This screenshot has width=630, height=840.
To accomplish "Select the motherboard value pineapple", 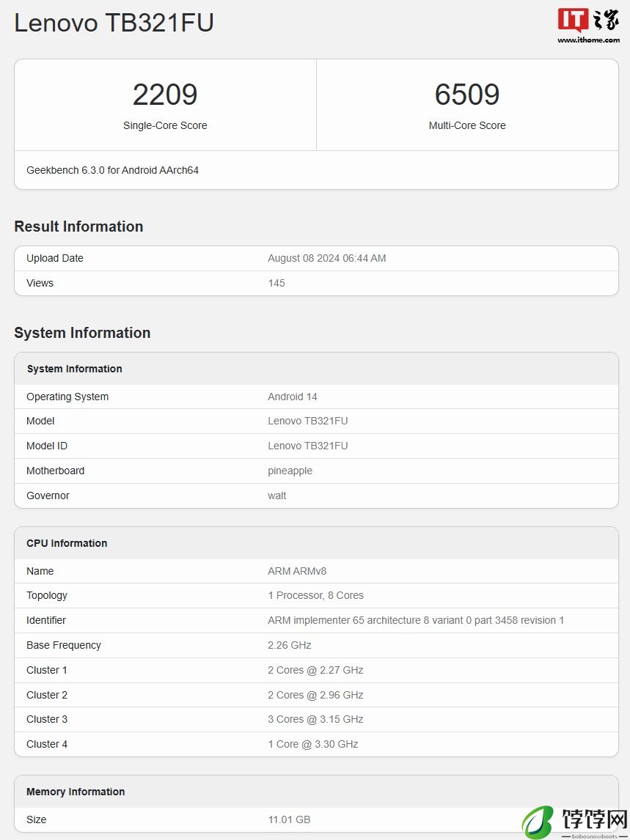I will click(x=290, y=471).
